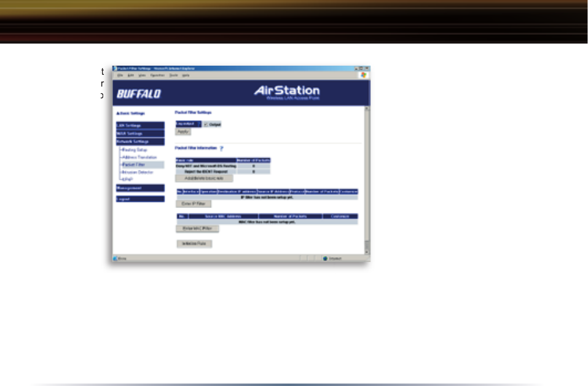Image resolution: width=588 pixels, height=386 pixels.
Task: Open the View menu
Action: coord(142,75)
